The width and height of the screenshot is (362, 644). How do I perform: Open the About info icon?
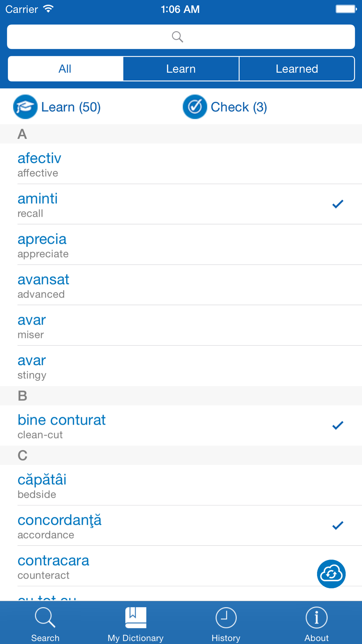[317, 618]
